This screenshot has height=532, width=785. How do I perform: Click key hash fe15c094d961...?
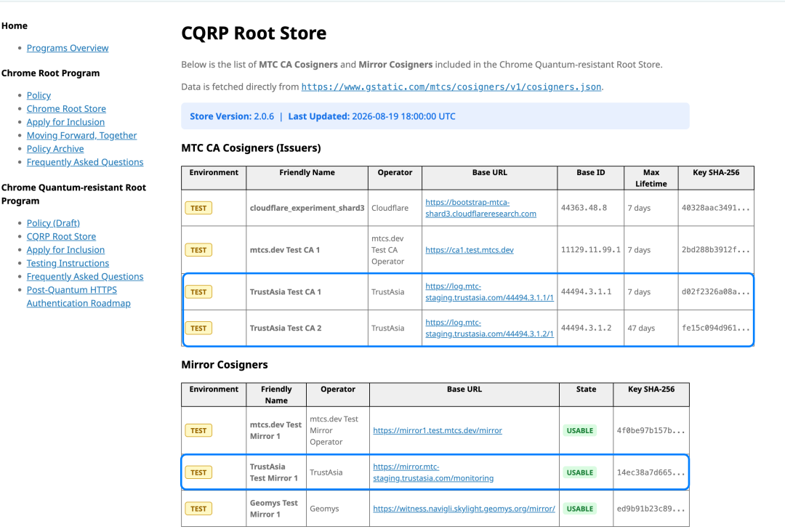click(x=715, y=329)
